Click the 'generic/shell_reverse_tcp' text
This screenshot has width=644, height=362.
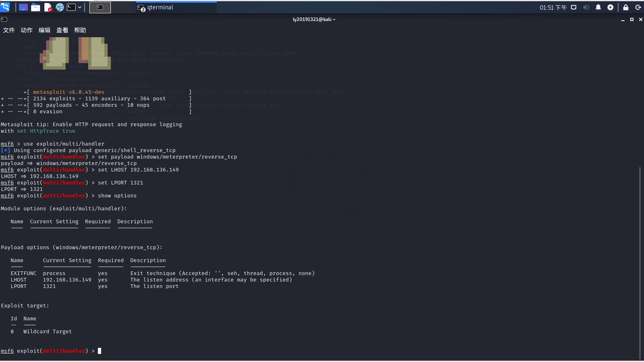(x=135, y=150)
